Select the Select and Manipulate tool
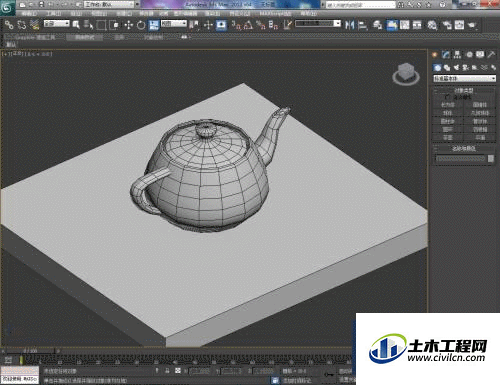Viewport: 500px width, 385px height. 208,25
